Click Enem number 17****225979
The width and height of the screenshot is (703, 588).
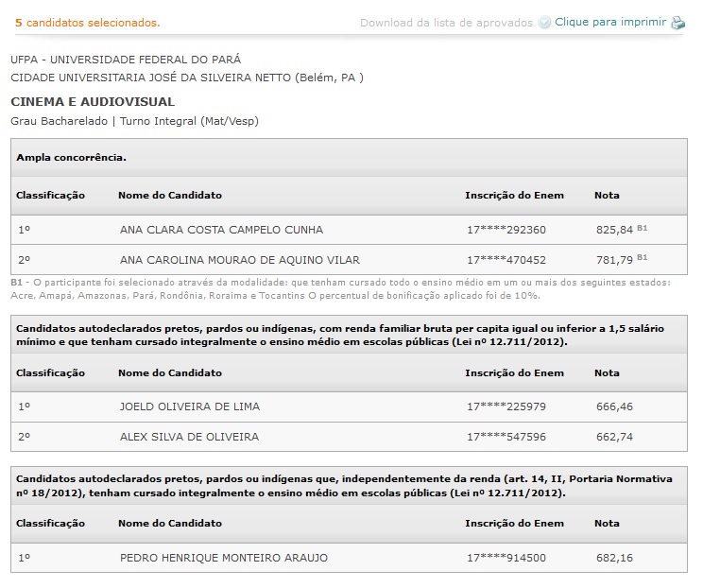506,406
